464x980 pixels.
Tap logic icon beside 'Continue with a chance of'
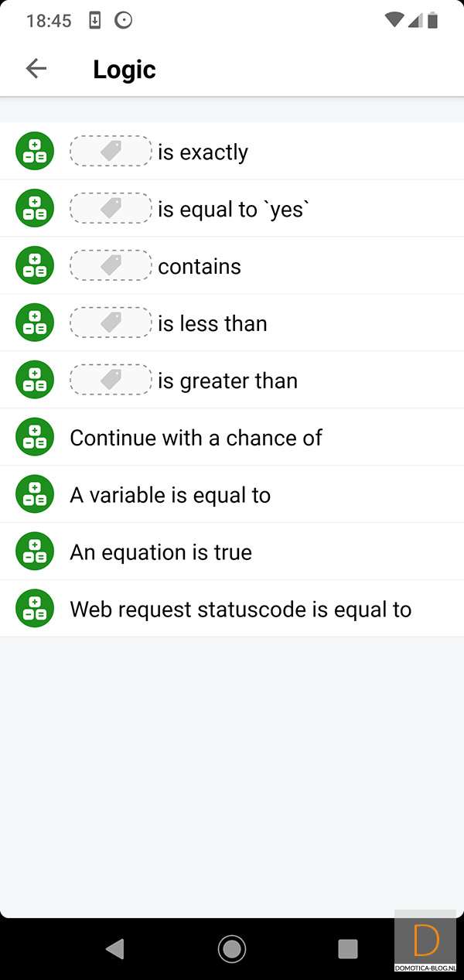(35, 438)
